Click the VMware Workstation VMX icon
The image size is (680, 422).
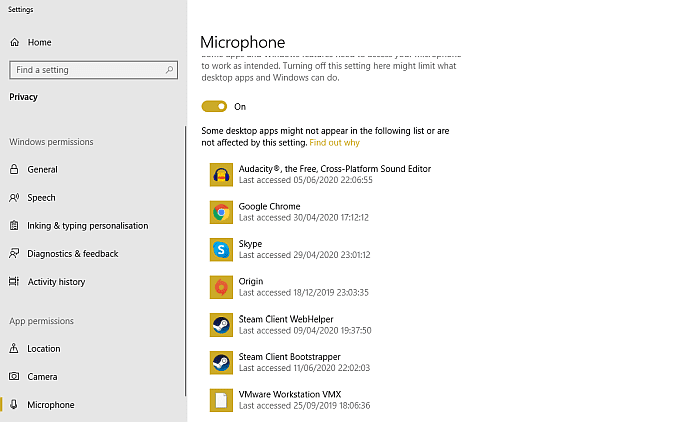[x=221, y=400]
